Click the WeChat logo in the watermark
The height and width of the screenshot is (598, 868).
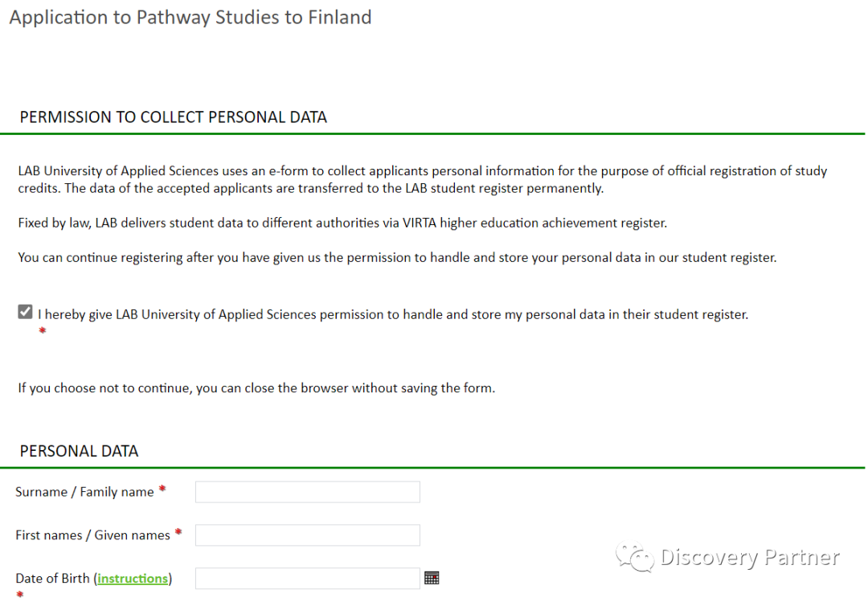[x=635, y=558]
